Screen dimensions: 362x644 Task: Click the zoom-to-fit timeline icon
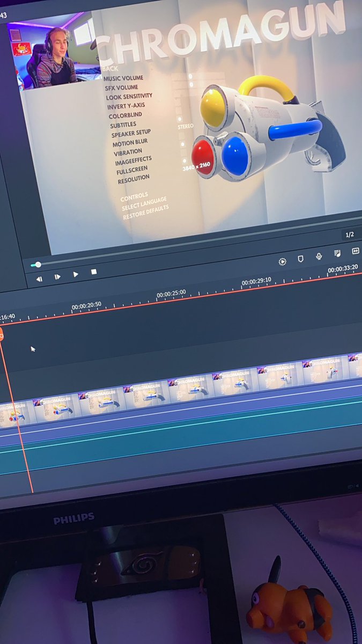[x=355, y=251]
